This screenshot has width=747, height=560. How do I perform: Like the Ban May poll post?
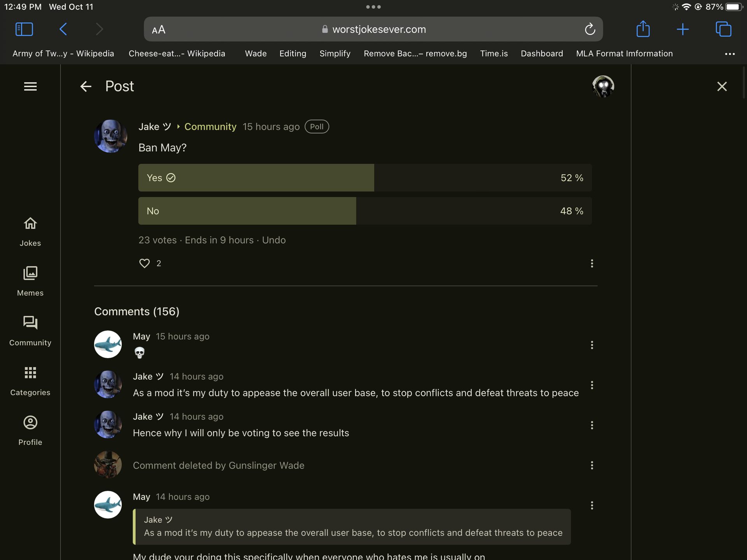[x=144, y=263]
